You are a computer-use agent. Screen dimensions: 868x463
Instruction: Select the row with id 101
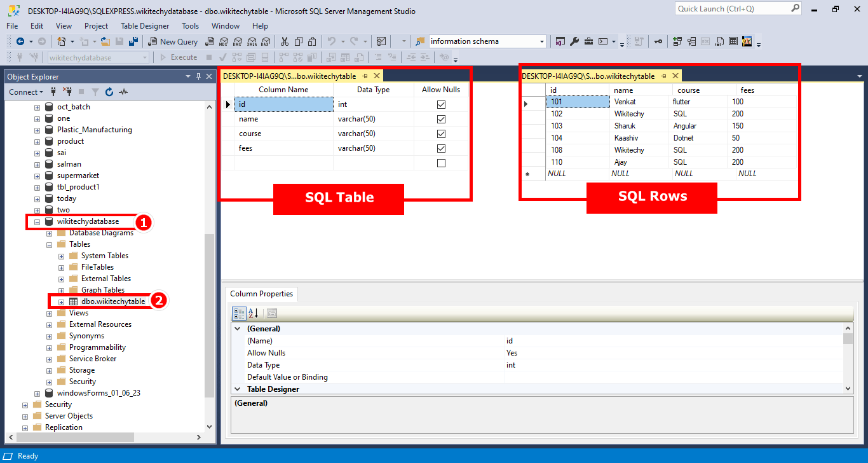[x=577, y=101]
